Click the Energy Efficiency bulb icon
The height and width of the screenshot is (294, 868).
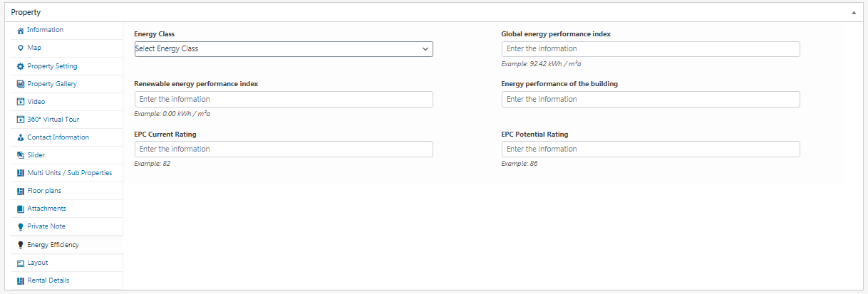tap(21, 245)
